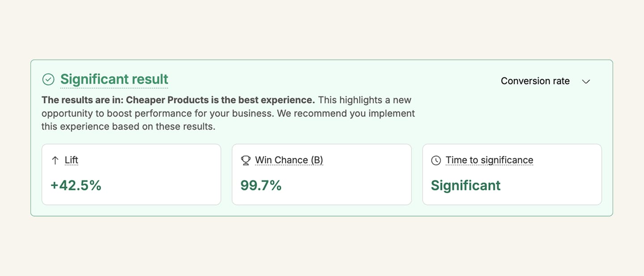Open the Significant result heading link
The image size is (644, 276).
[x=114, y=79]
